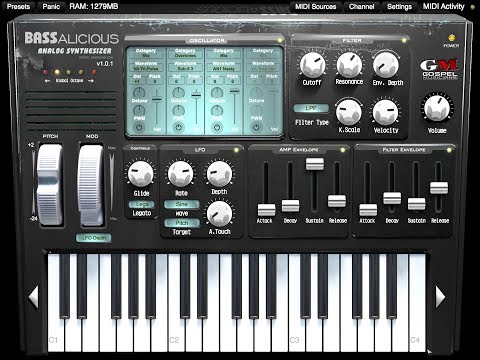Click the Gospel Musicians logo
This screenshot has width=480, height=360.
pyautogui.click(x=439, y=69)
